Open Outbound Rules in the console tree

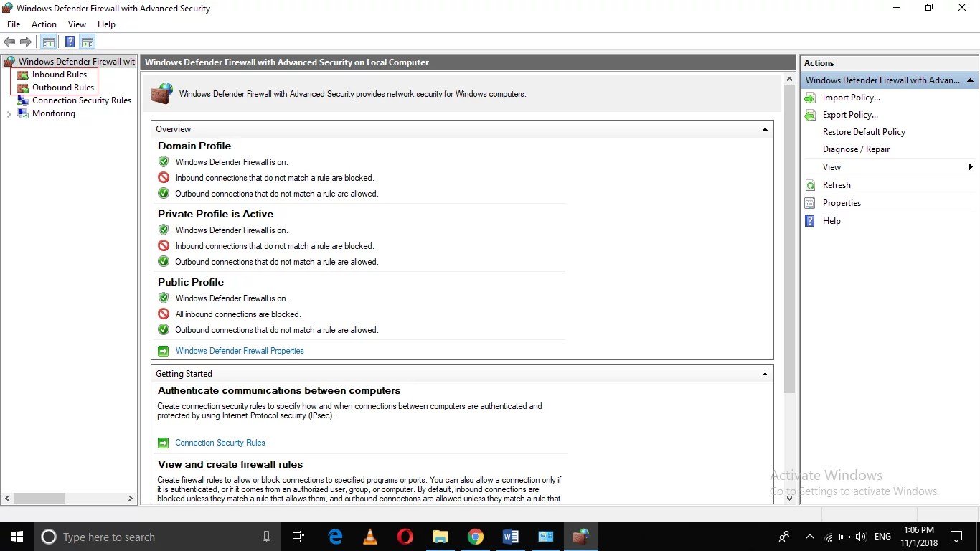coord(62,88)
